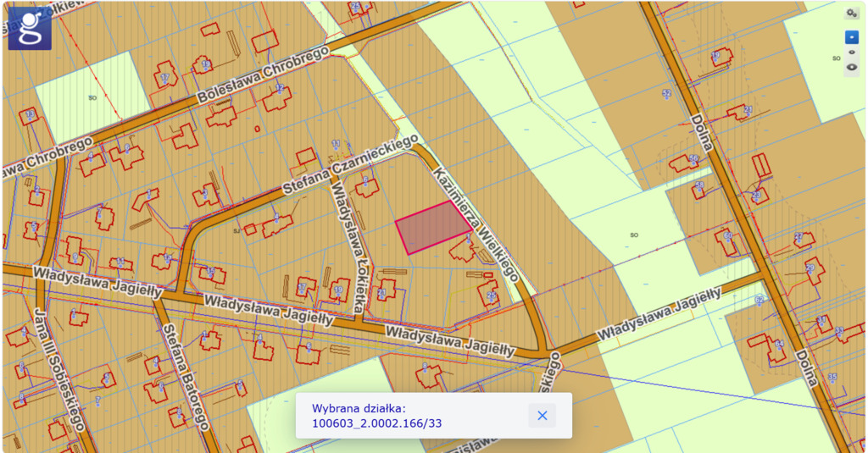The width and height of the screenshot is (868, 453).
Task: Toggle the small eye layer visibility icon
Action: (x=851, y=52)
